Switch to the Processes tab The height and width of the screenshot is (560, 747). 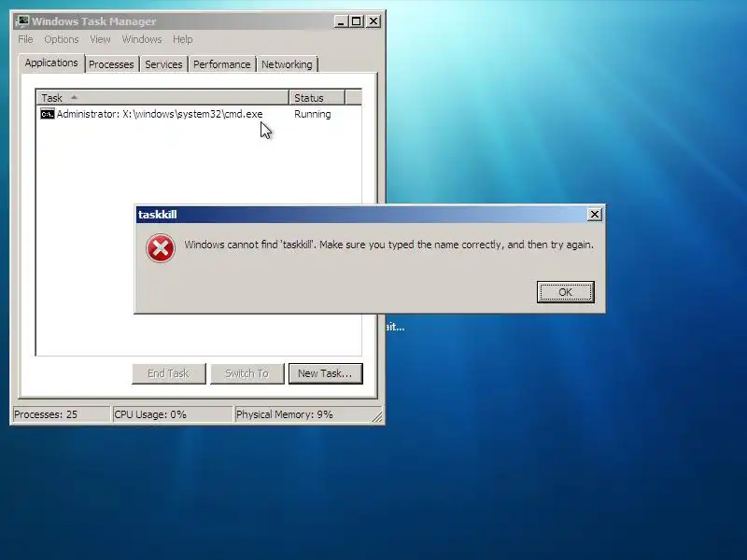(x=111, y=64)
